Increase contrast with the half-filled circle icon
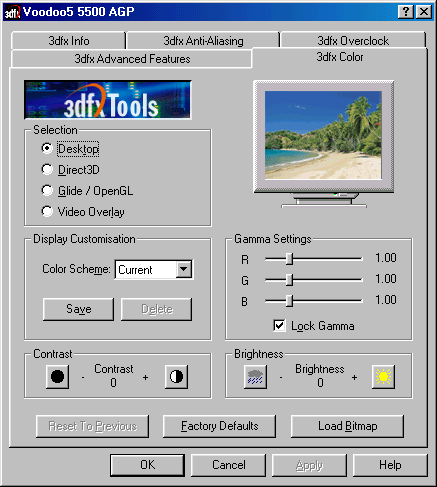 [176, 377]
